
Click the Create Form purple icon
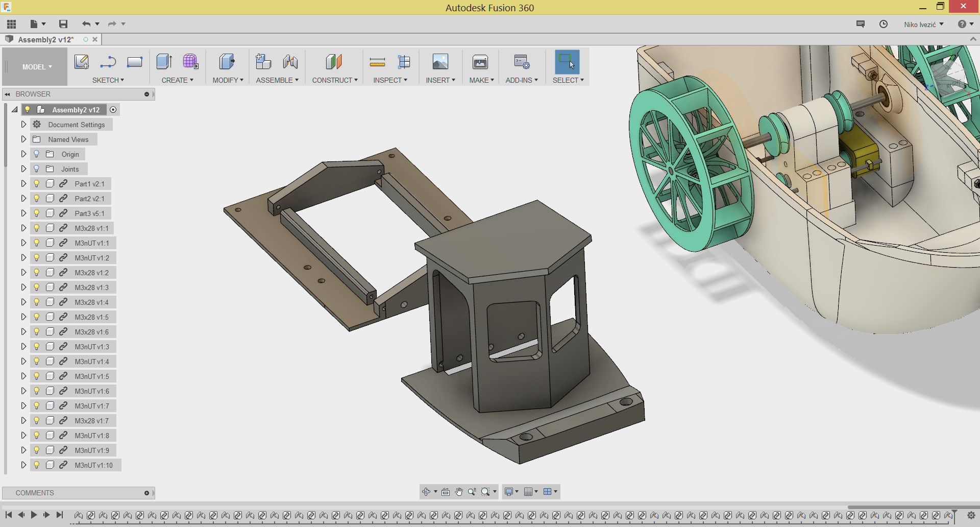tap(191, 62)
